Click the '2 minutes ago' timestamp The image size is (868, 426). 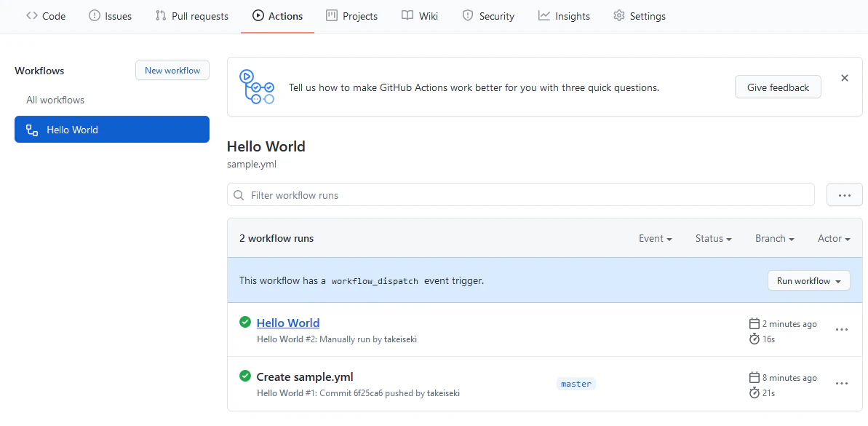coord(789,324)
